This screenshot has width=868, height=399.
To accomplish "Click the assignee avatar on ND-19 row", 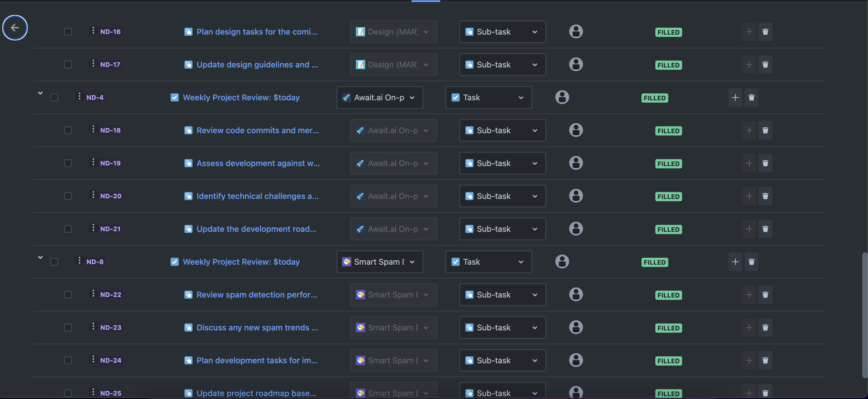I will click(575, 163).
